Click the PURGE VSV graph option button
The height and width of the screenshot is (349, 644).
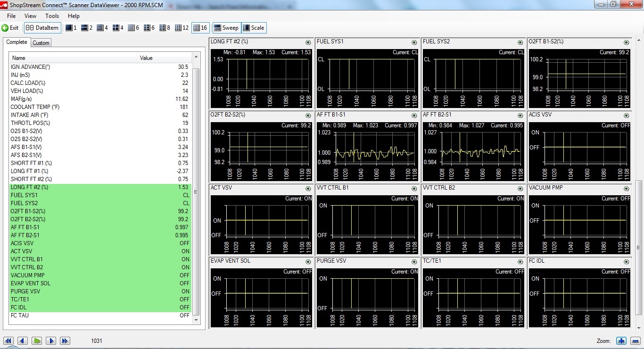pos(414,262)
